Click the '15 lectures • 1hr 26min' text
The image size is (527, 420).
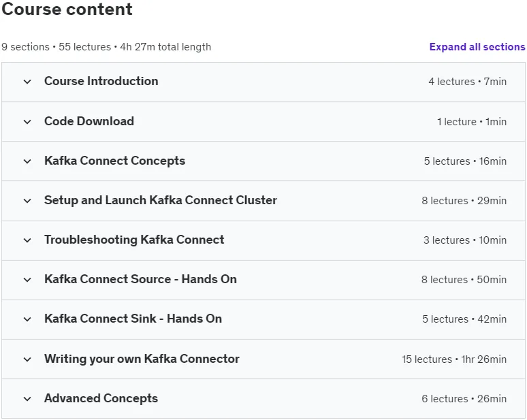(x=454, y=359)
